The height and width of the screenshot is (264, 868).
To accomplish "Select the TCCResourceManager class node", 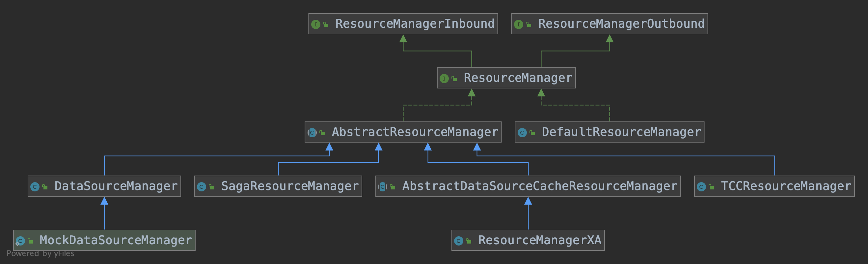I will click(x=785, y=186).
